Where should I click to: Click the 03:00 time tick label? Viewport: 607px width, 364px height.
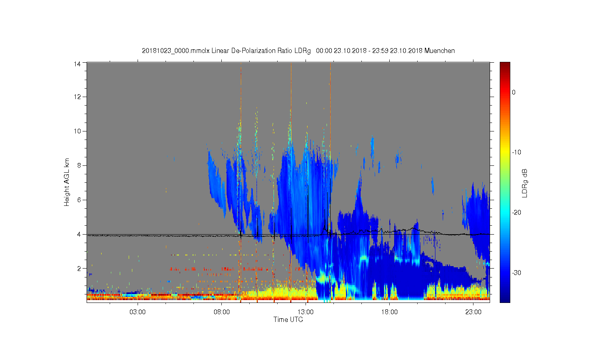point(138,312)
